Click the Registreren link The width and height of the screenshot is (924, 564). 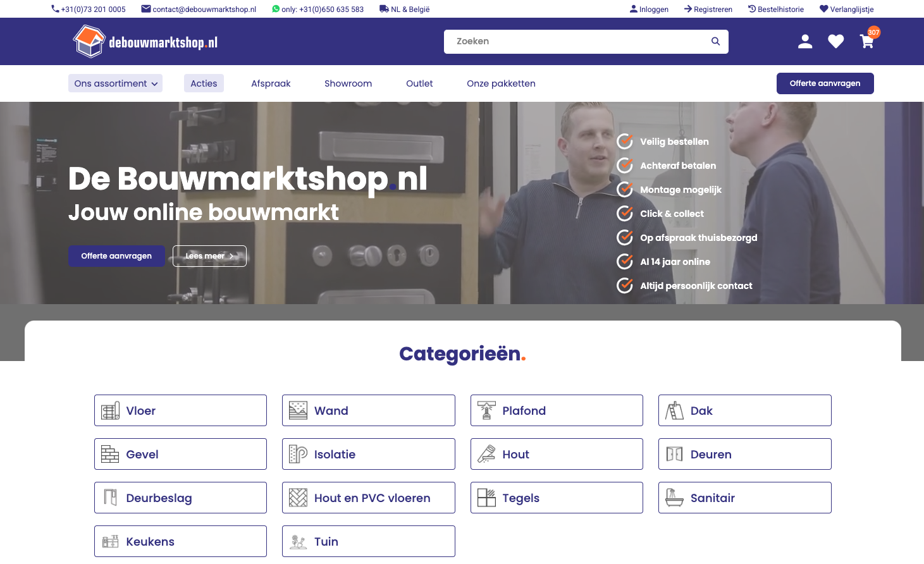708,9
